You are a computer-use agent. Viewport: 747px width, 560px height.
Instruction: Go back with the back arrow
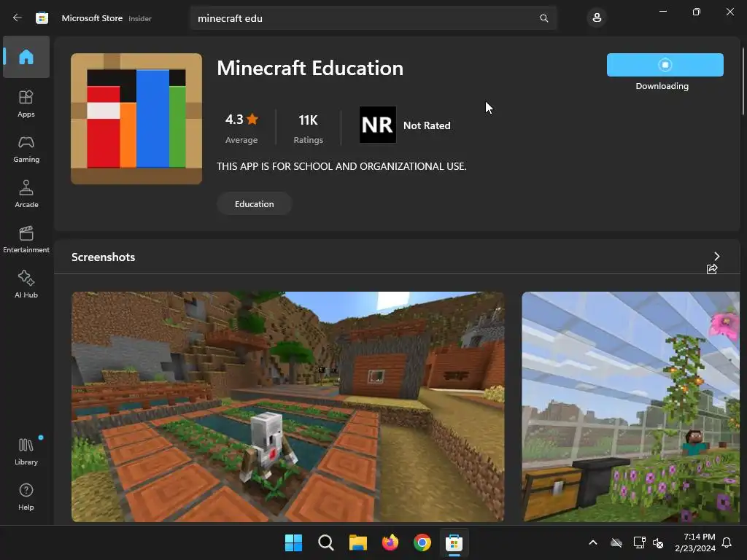[x=18, y=18]
